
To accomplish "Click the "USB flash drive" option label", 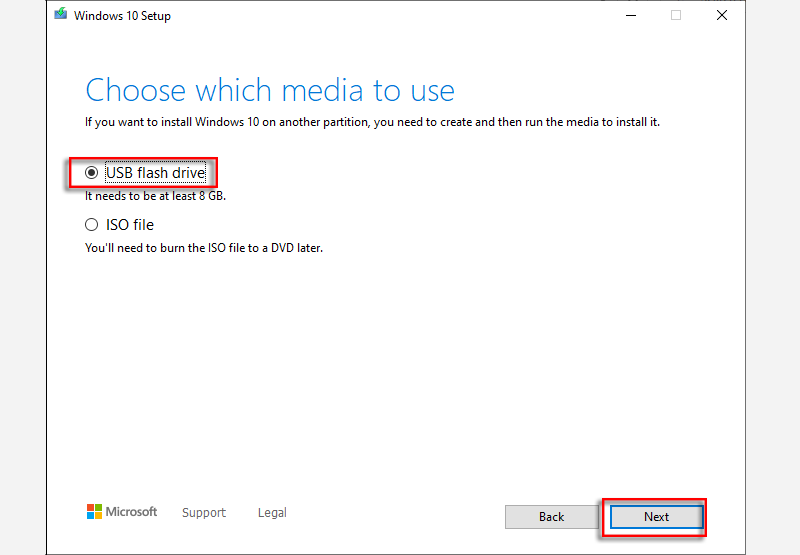I will pos(155,173).
